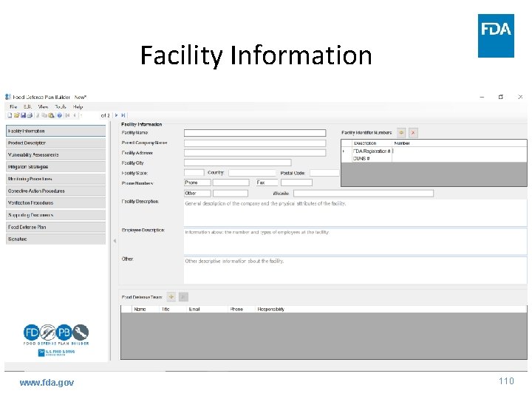
Task: Click the Food Defense Plan Builder logo
Action: tap(56, 335)
